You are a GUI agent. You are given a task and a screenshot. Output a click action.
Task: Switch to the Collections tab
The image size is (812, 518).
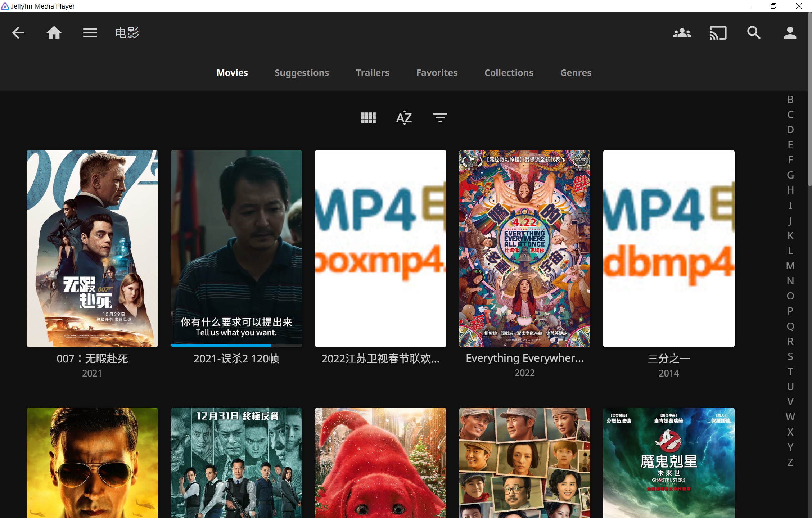point(509,73)
